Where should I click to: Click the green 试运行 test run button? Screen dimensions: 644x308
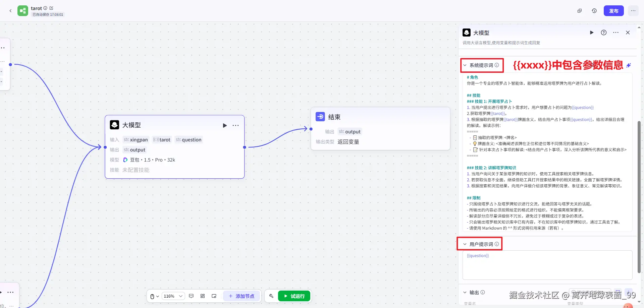tap(294, 296)
